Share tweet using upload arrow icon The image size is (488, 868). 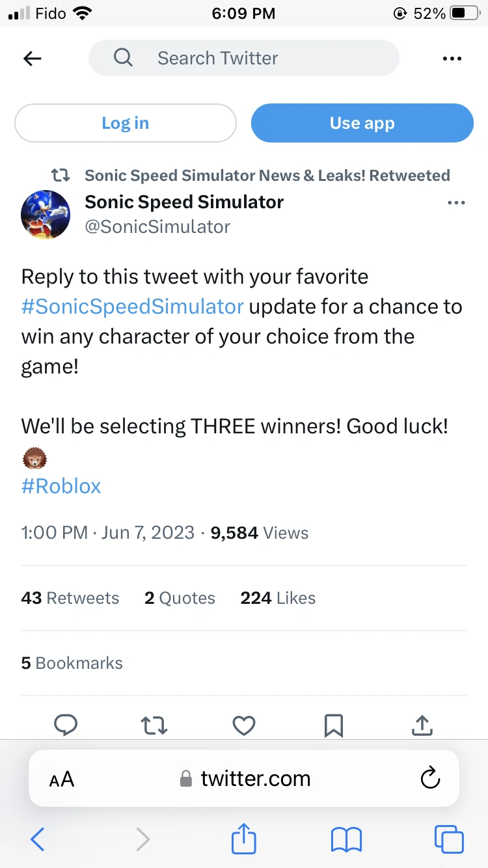click(422, 724)
